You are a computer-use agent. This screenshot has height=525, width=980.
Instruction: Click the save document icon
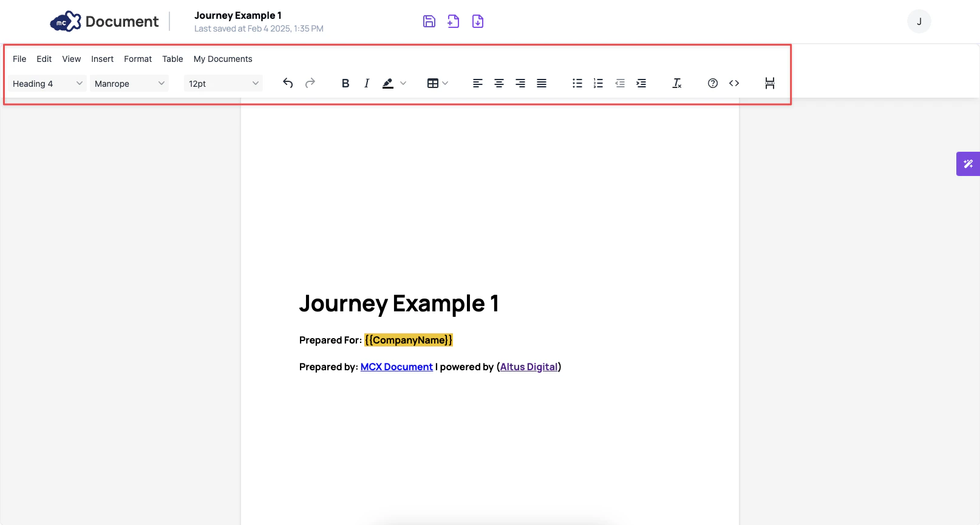[x=429, y=21]
